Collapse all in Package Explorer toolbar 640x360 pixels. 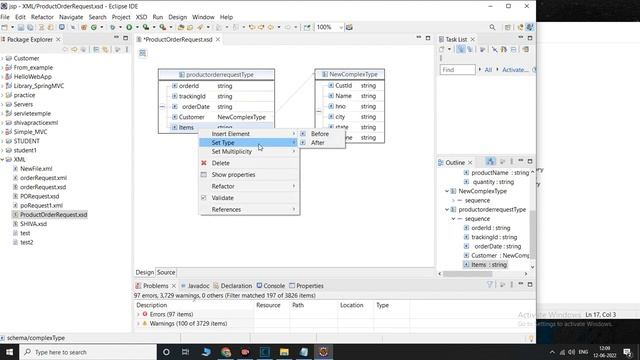pyautogui.click(x=96, y=49)
